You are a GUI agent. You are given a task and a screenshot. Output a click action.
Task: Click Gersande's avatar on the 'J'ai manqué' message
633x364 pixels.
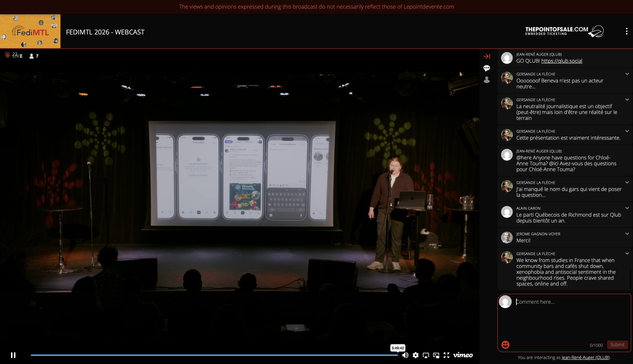point(507,186)
